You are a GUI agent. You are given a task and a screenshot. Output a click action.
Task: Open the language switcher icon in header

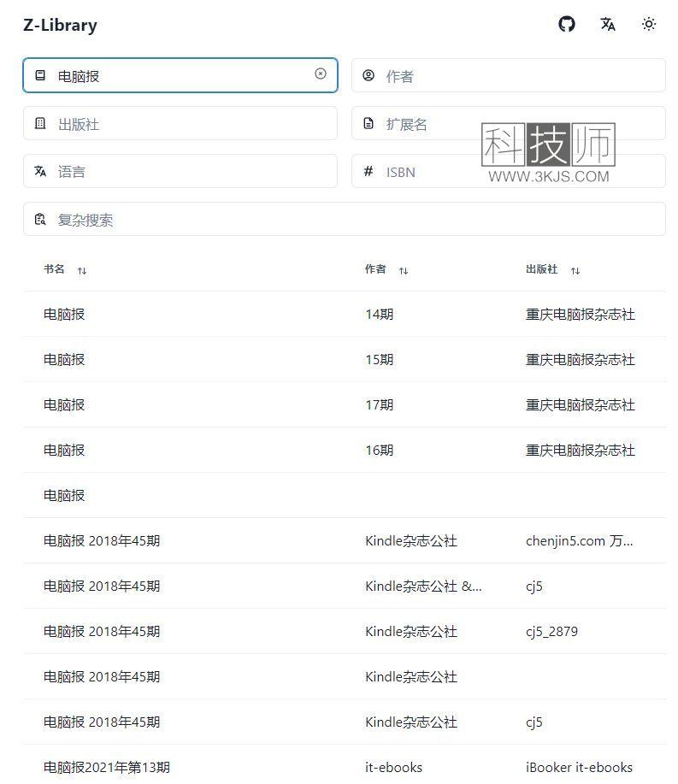pyautogui.click(x=608, y=24)
